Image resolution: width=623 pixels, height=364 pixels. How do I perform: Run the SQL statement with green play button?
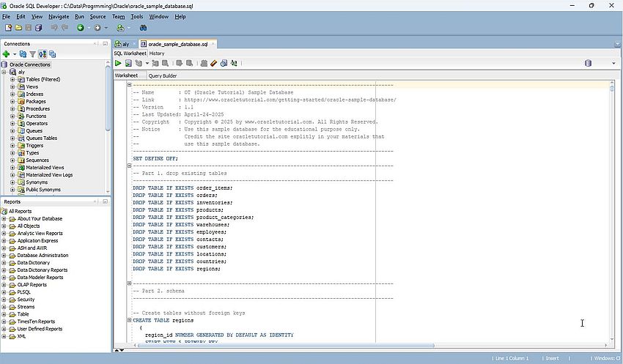(118, 64)
